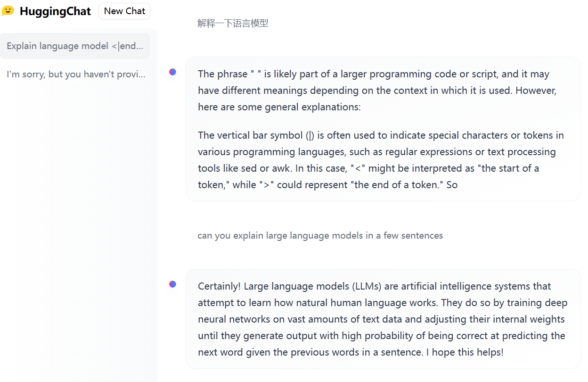Image resolution: width=588 pixels, height=382 pixels.
Task: Click the second assistant avatar icon
Action: click(173, 284)
